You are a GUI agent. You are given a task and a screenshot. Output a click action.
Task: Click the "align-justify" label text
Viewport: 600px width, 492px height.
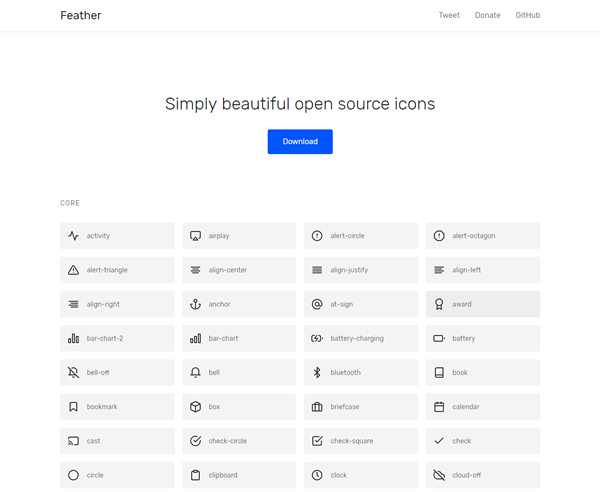pyautogui.click(x=349, y=270)
